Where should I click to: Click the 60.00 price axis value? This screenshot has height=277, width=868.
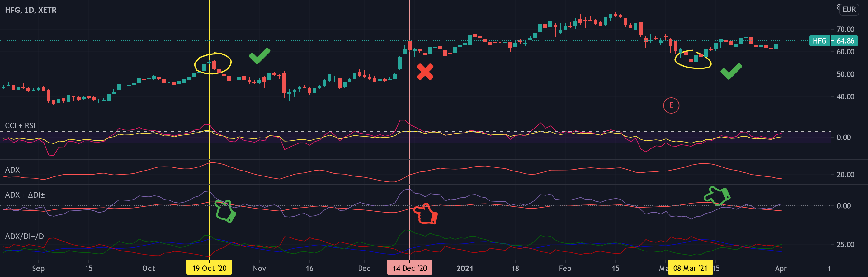pos(845,52)
